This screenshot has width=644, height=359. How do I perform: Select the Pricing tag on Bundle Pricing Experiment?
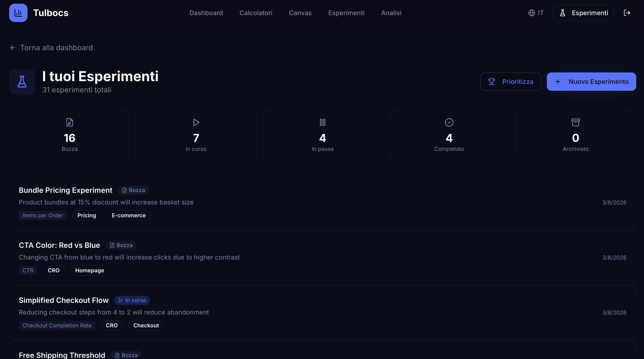86,215
